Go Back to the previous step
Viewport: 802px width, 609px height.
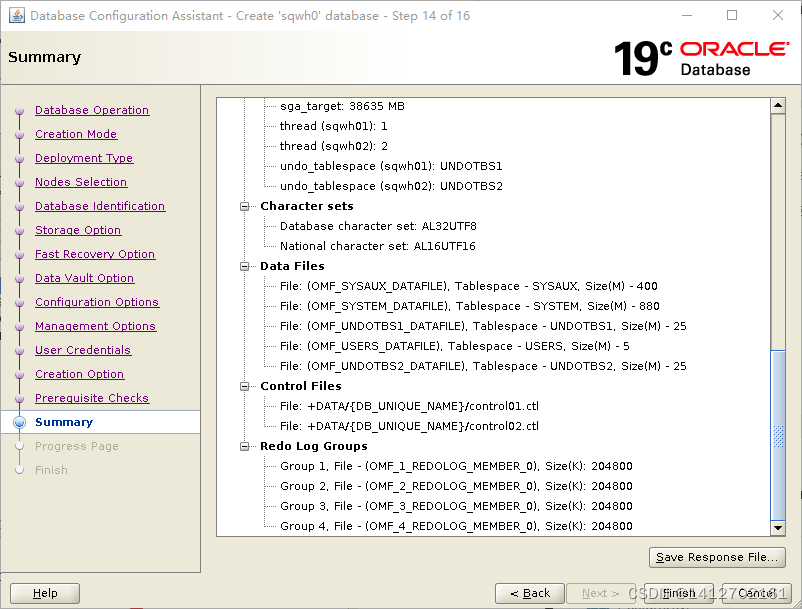pyautogui.click(x=530, y=593)
